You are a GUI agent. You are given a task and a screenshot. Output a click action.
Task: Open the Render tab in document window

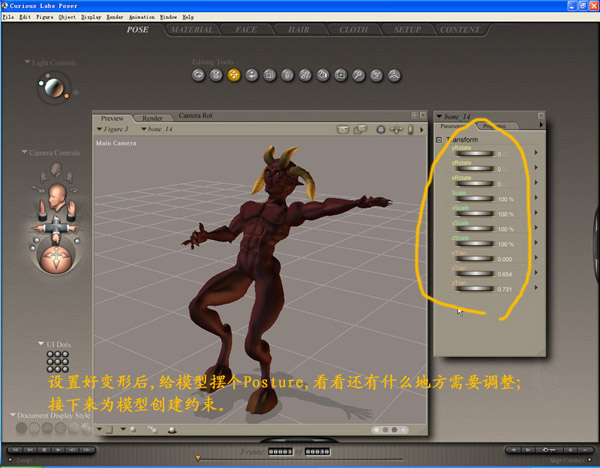[x=152, y=118]
